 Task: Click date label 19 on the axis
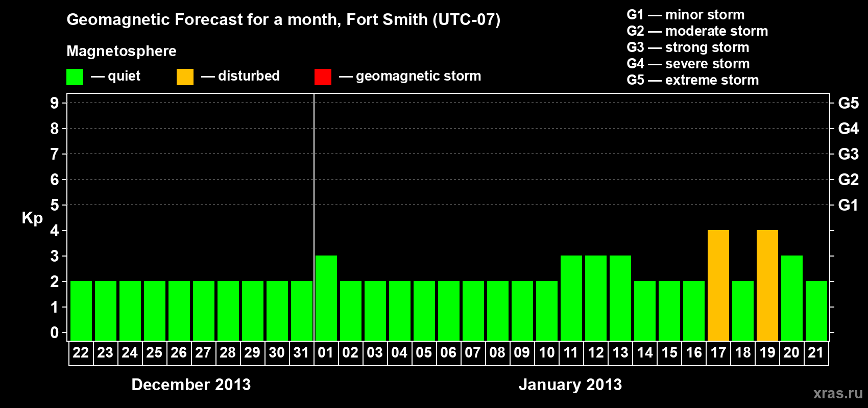(x=767, y=352)
